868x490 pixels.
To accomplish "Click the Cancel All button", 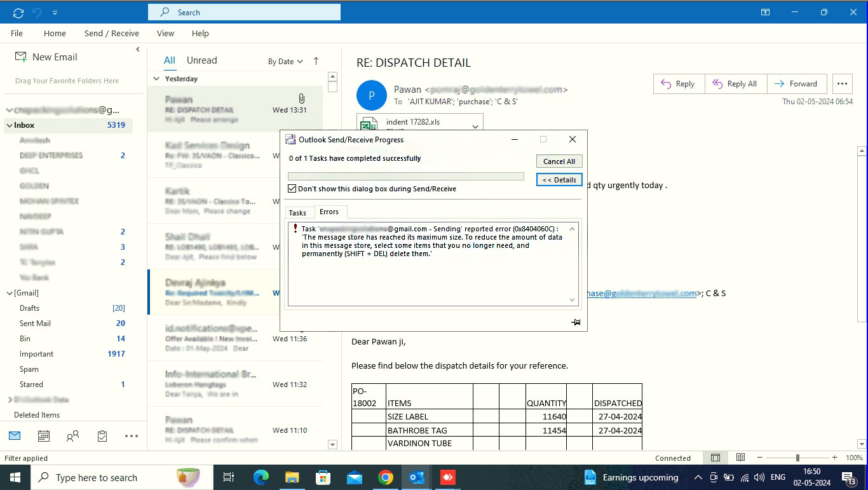I will 559,161.
